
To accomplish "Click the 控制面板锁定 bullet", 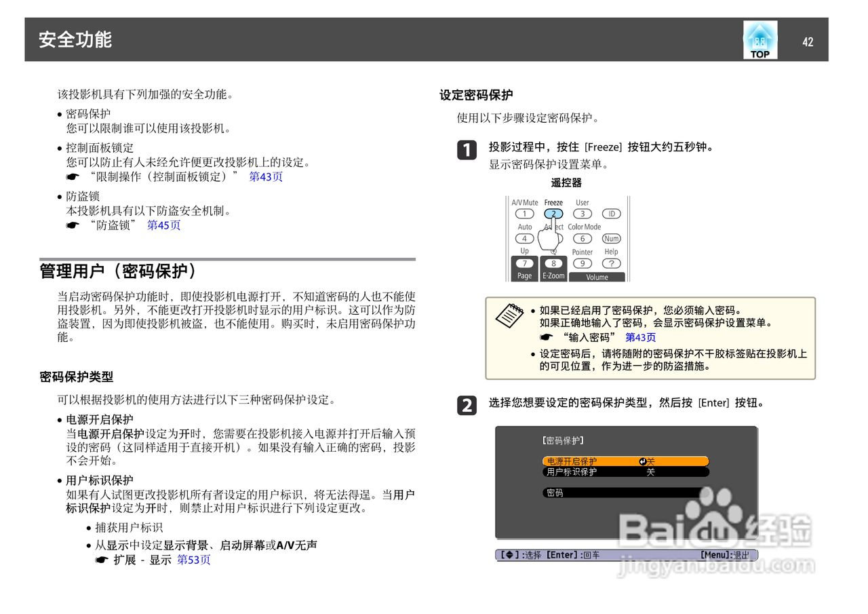I will [100, 147].
